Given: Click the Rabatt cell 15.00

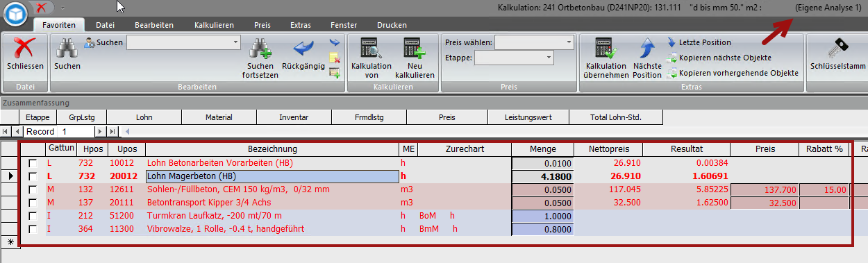Looking at the screenshot, I should [824, 189].
